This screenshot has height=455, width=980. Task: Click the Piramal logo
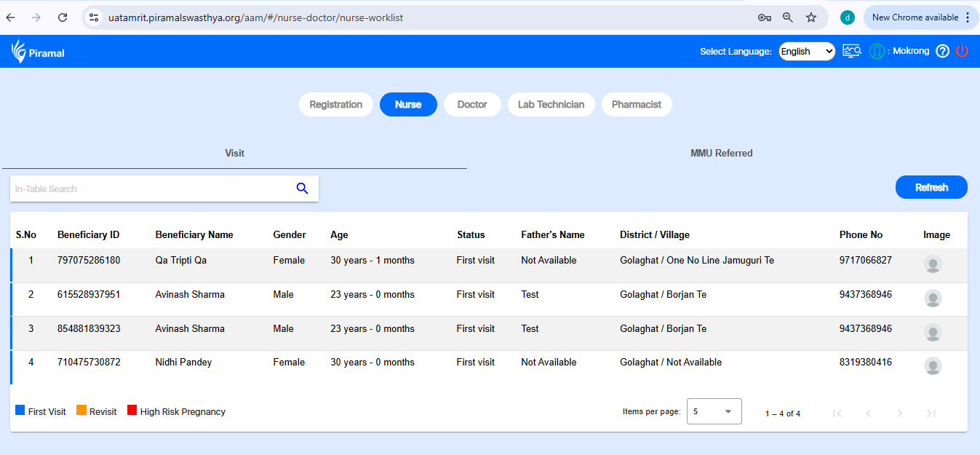coord(38,52)
